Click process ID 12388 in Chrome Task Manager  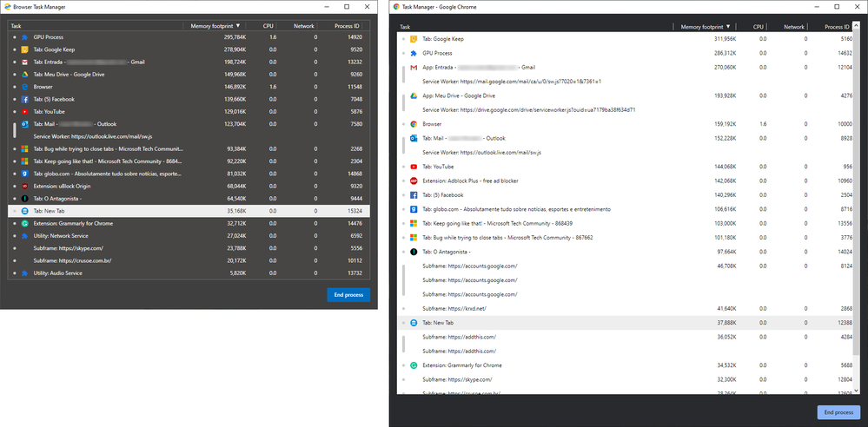[845, 323]
